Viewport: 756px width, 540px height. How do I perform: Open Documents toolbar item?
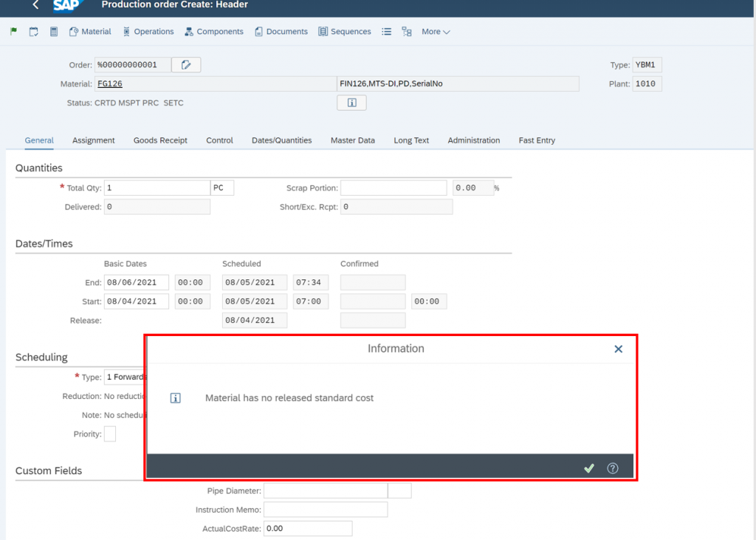(281, 31)
